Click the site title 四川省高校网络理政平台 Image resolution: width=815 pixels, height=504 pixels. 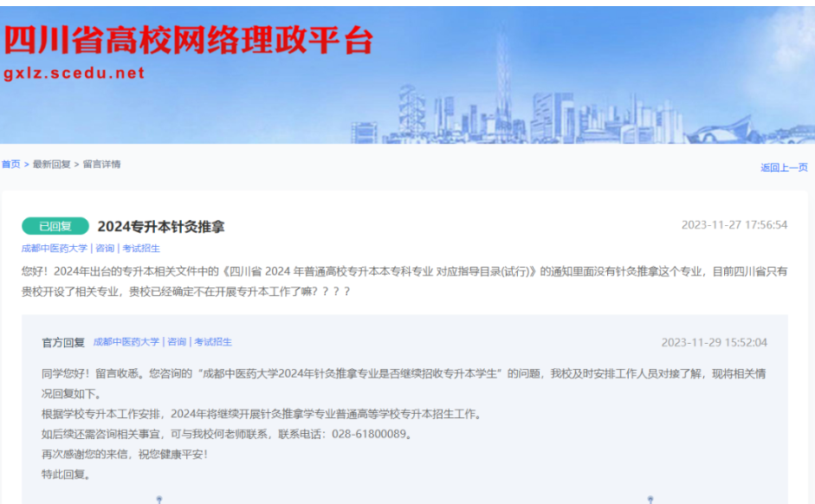(x=189, y=40)
